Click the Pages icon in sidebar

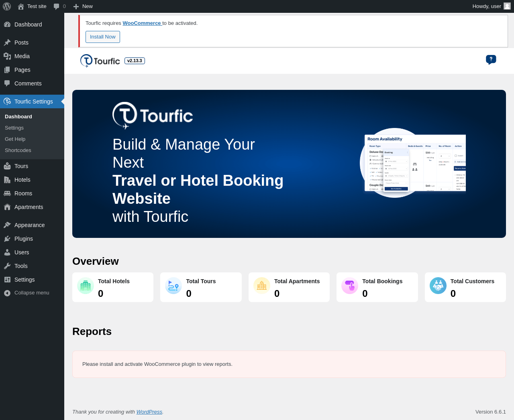(7, 70)
